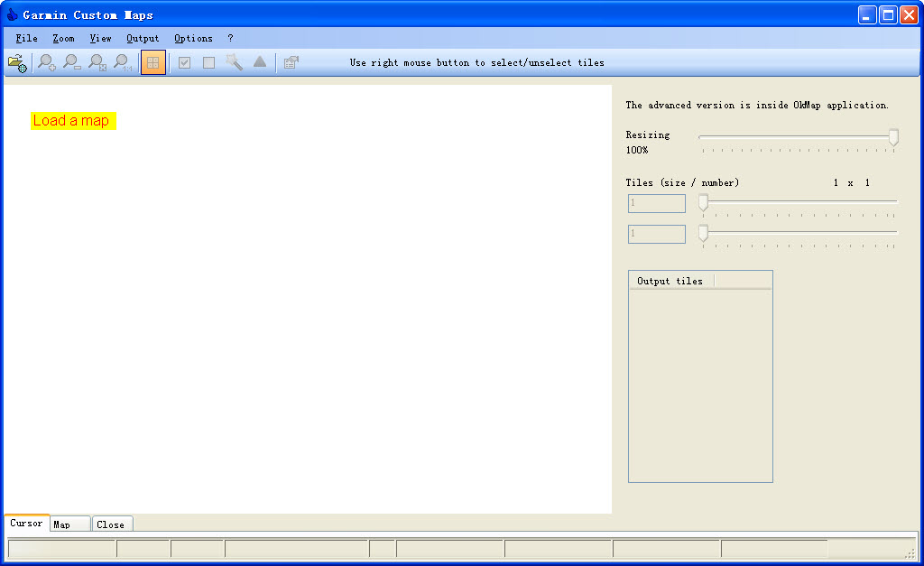Click the export output toolbar icon

291,62
